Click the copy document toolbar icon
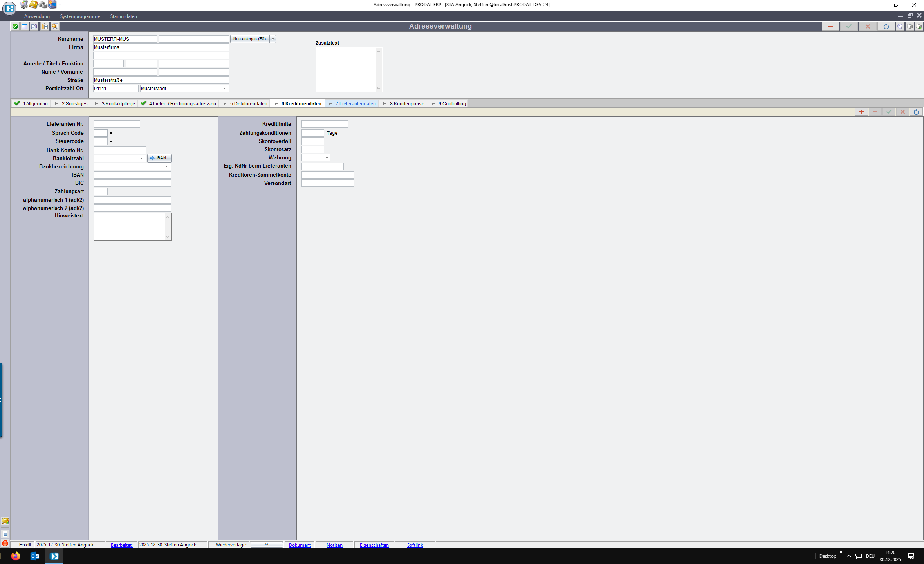Screen dimensions: 924x564 pyautogui.click(x=34, y=26)
